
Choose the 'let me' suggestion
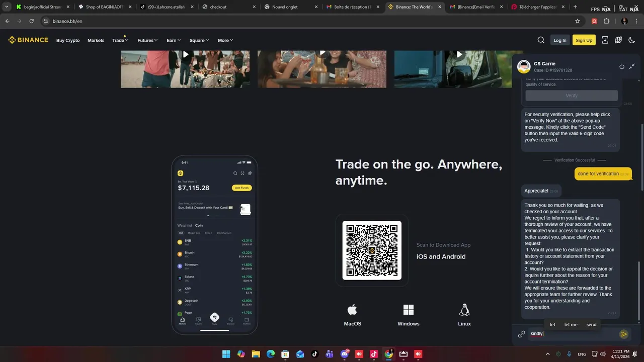[571, 324]
